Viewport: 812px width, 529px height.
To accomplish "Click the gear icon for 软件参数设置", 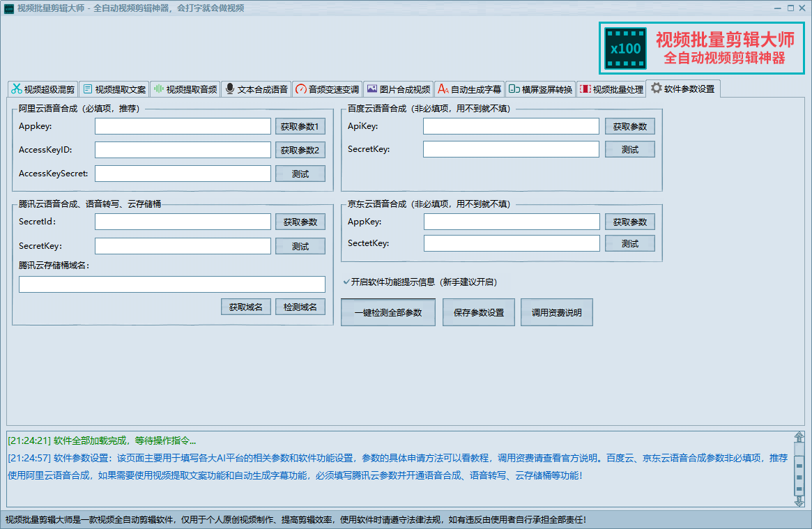I will click(656, 89).
